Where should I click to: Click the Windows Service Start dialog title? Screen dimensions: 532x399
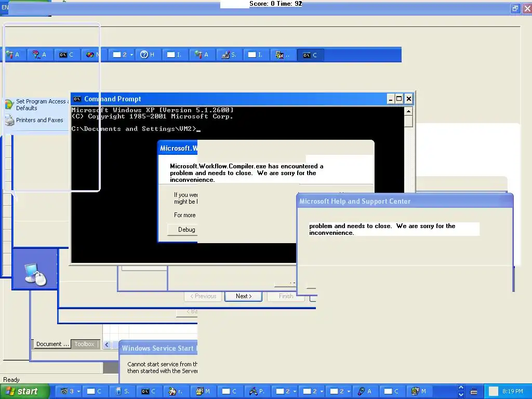tap(159, 348)
